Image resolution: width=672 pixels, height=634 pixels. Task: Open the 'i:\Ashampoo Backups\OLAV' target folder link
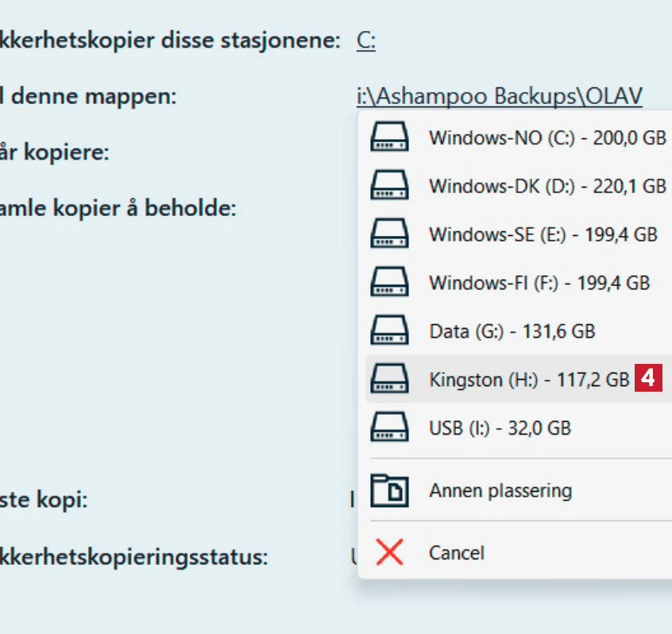tap(499, 95)
